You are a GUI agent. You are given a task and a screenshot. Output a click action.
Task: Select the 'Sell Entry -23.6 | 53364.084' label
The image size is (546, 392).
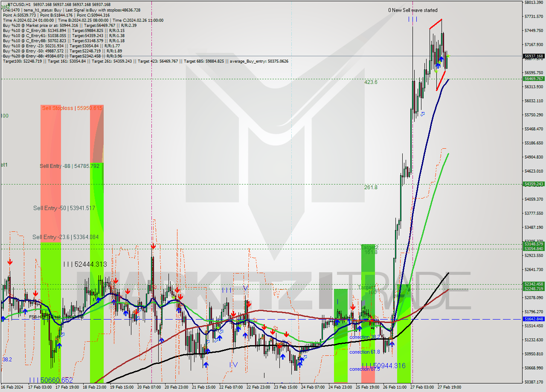(x=66, y=237)
